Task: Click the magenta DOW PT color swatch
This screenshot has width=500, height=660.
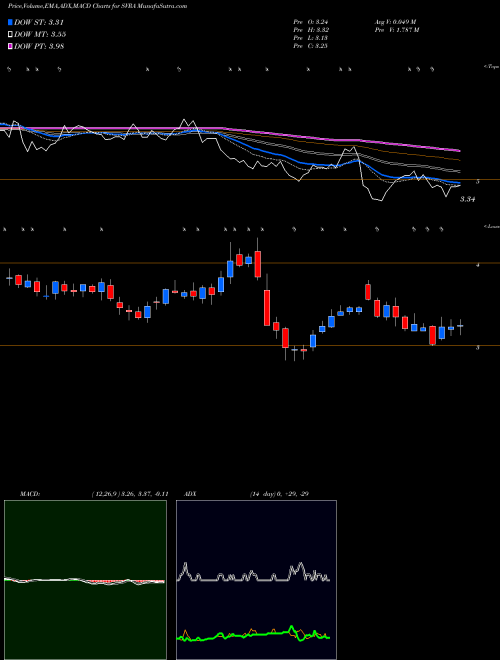Action: 11,46
